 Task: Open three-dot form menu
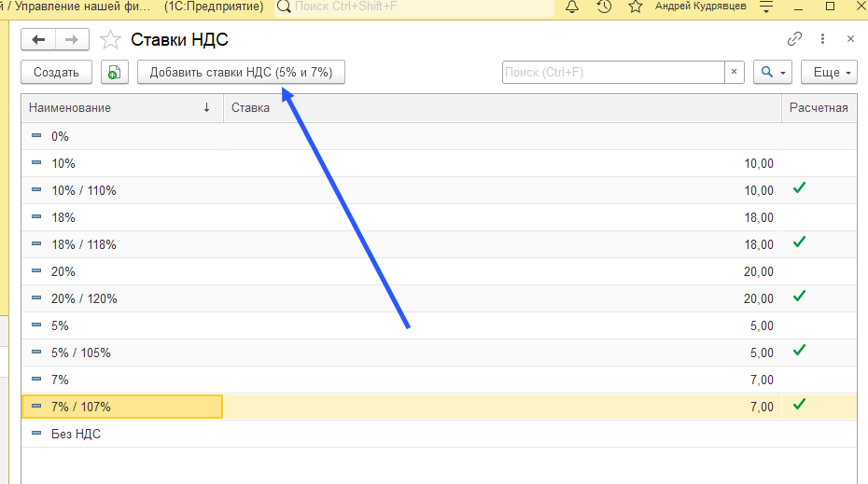[x=822, y=39]
